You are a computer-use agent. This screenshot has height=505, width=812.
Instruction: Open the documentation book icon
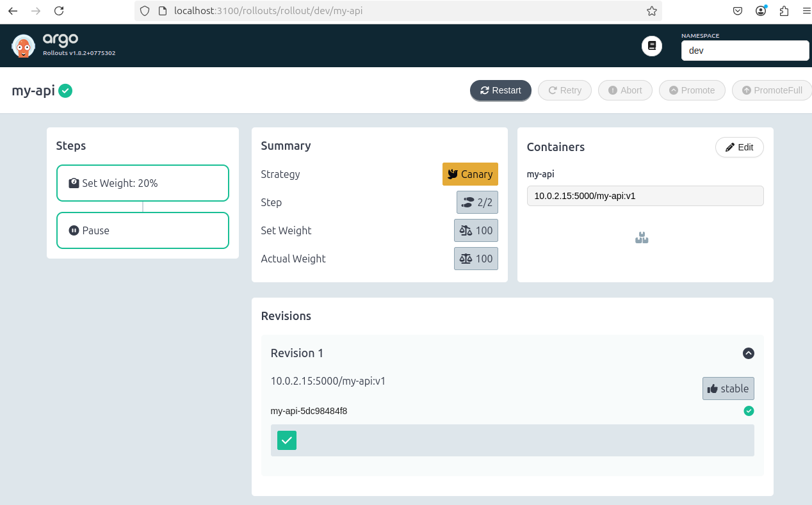[x=652, y=46]
